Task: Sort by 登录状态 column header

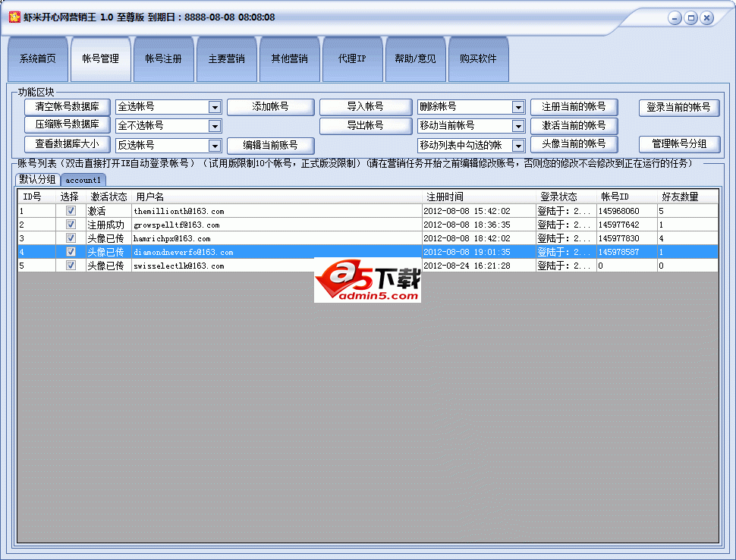Action: coord(566,197)
